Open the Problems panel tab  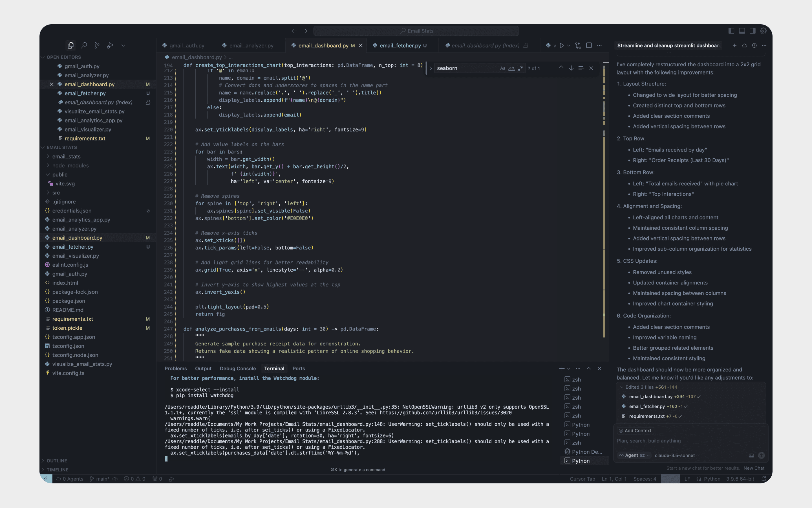point(175,369)
